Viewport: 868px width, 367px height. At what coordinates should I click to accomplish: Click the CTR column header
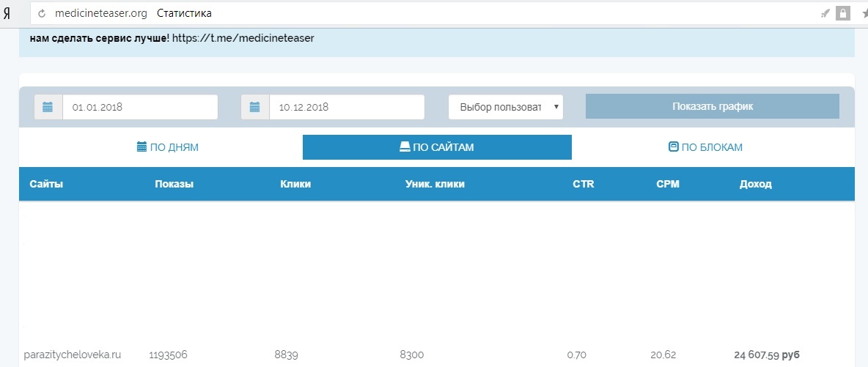coord(584,185)
